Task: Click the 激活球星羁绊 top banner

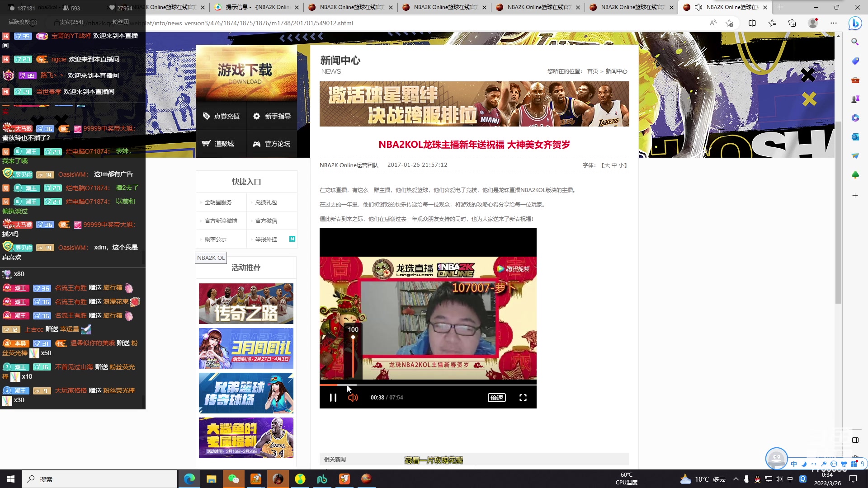Action: [x=474, y=104]
